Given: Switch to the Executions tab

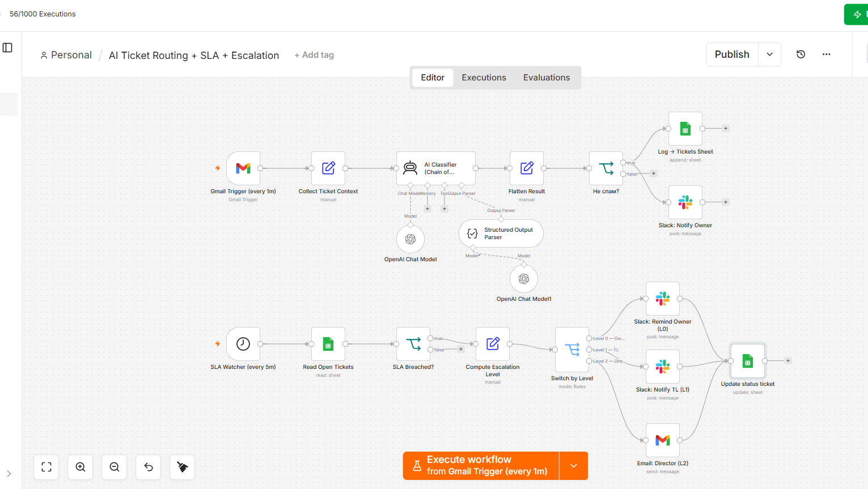Looking at the screenshot, I should tap(484, 78).
